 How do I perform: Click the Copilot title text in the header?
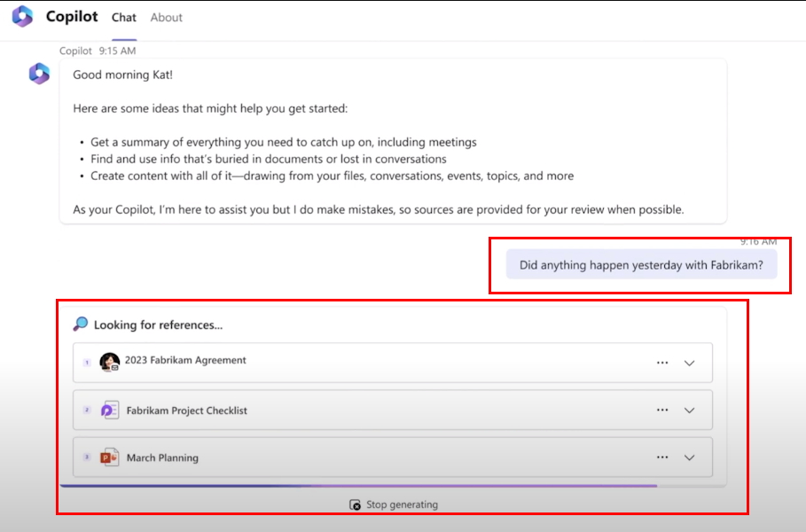72,17
